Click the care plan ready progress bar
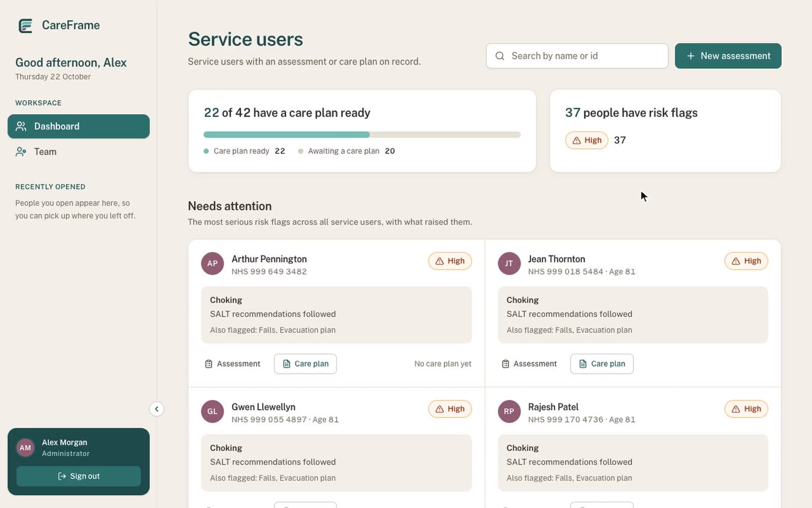812x508 pixels. (x=362, y=135)
